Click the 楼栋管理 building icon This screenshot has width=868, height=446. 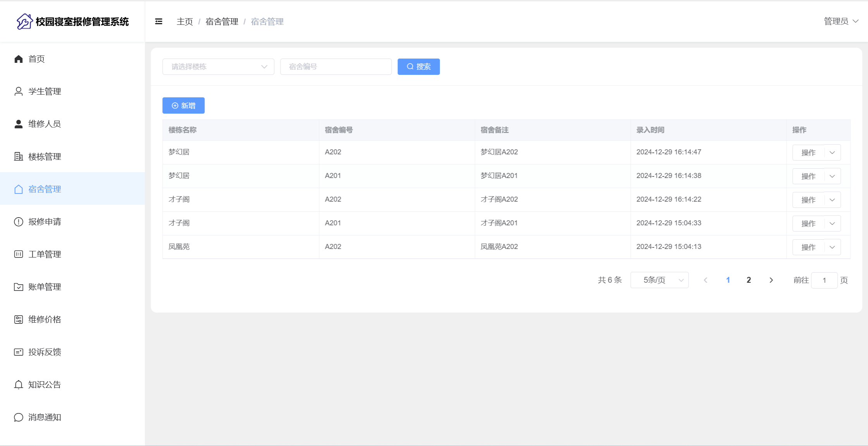[x=19, y=157]
